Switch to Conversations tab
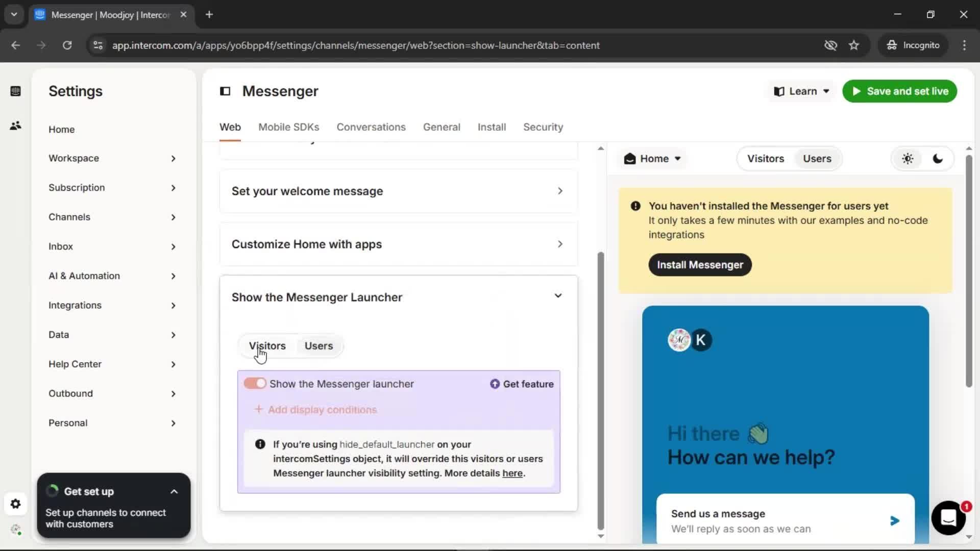This screenshot has height=551, width=980. pyautogui.click(x=371, y=127)
